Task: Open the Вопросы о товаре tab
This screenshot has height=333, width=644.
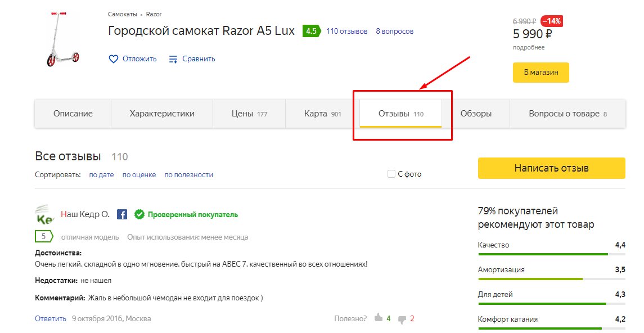Action: [567, 114]
